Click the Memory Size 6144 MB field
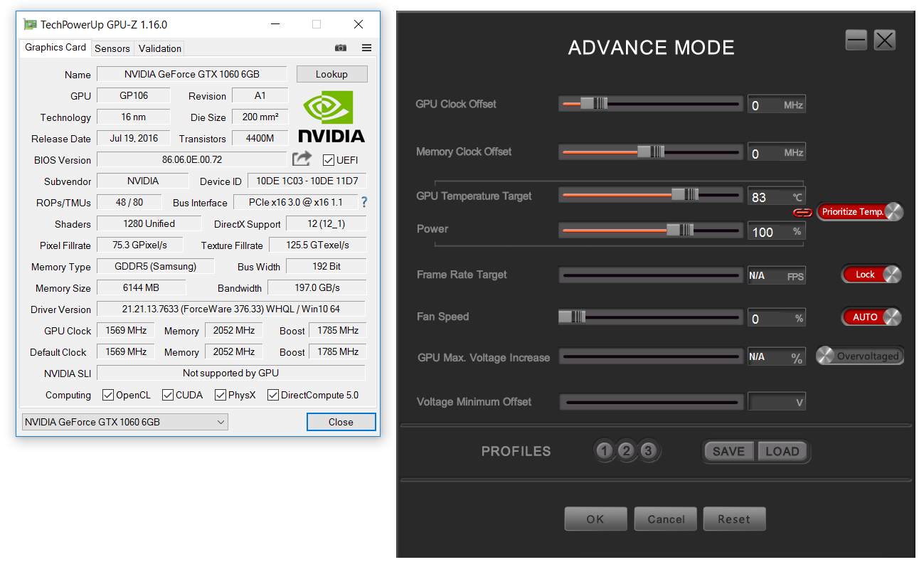 pyautogui.click(x=141, y=287)
